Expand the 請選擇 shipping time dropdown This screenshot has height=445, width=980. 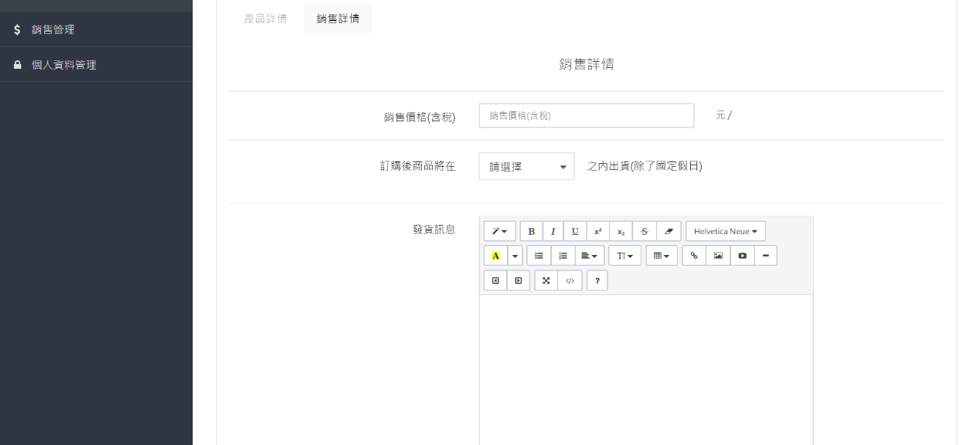coord(526,167)
